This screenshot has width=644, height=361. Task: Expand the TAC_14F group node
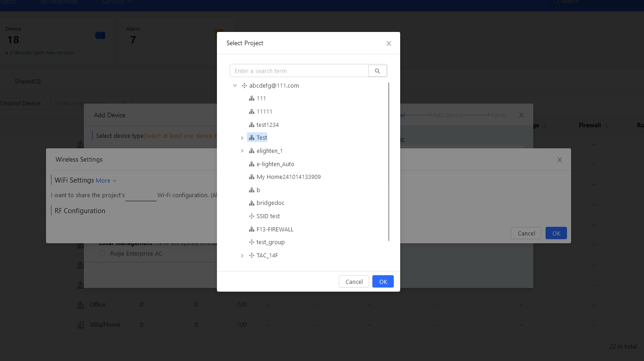tap(242, 256)
